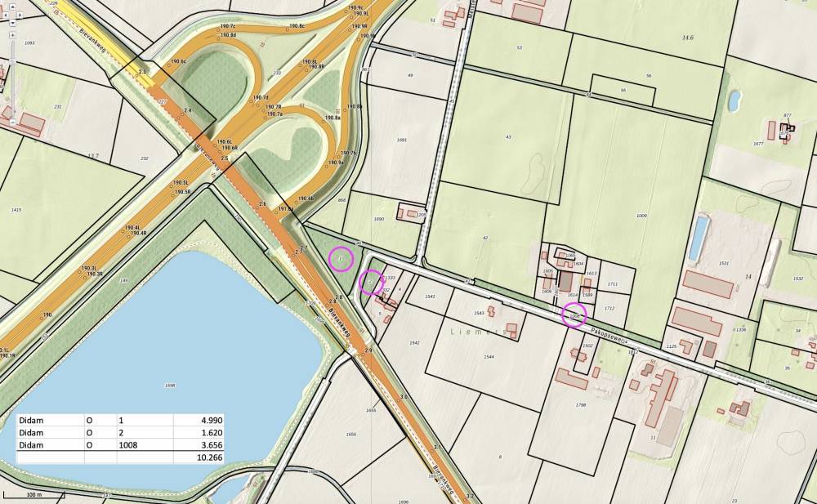Pan the map right with arrow button
Image resolution: width=817 pixels, height=504 pixels.
(20, 14)
